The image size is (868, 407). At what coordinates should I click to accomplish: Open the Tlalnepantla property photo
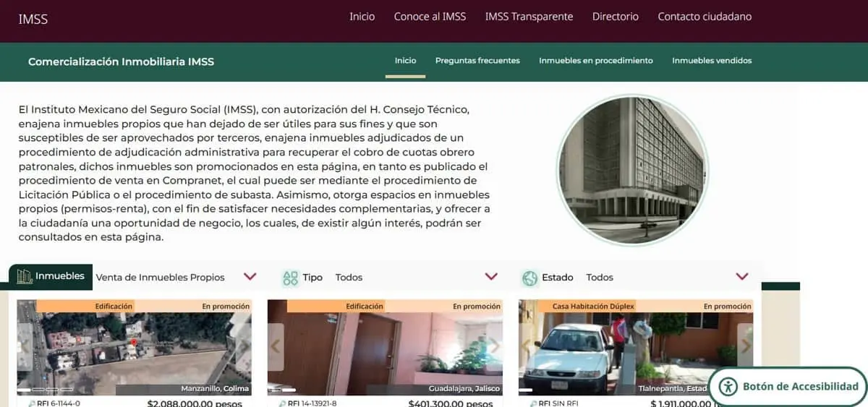[x=636, y=347]
